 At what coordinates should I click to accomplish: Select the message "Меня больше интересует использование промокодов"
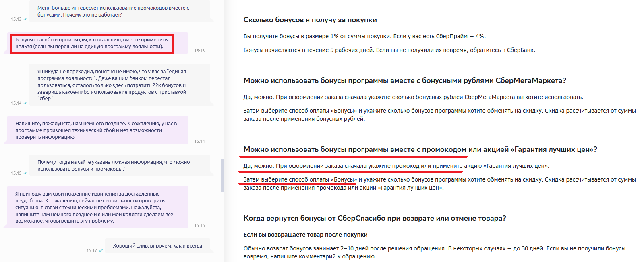120,11
